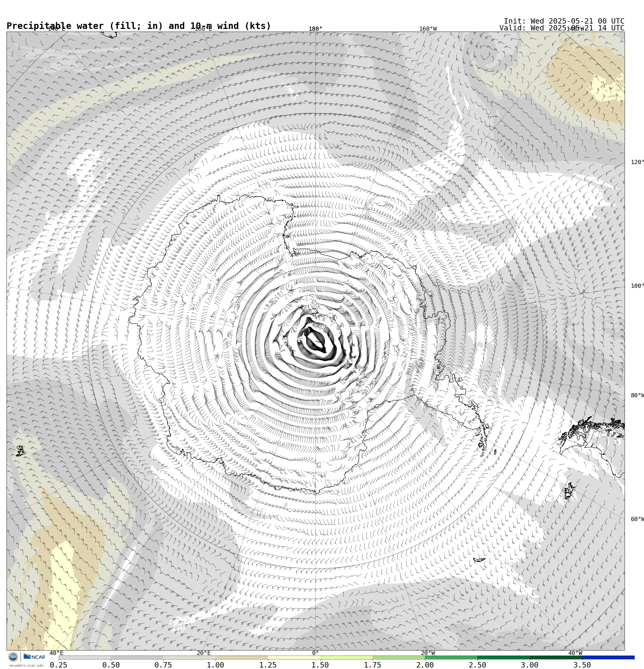Viewport: 644px width, 669px height.
Task: Select the 'Precipitable water' plot title
Action: click(139, 26)
